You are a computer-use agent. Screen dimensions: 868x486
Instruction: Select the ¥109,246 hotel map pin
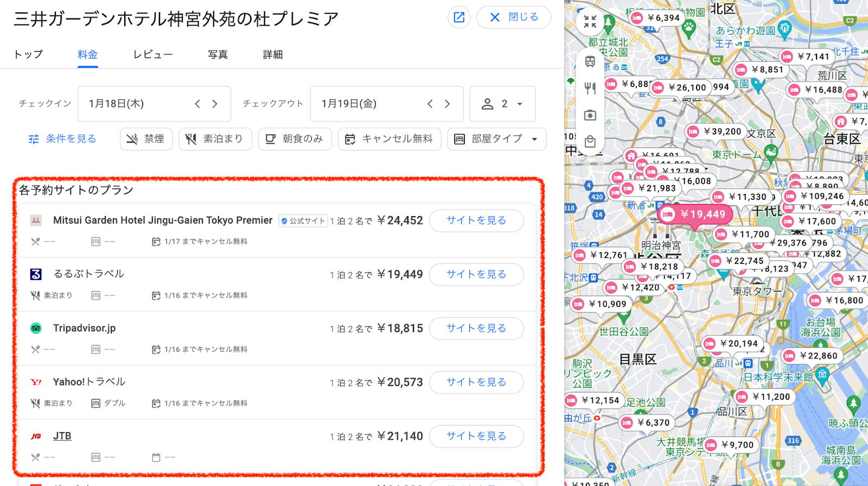[815, 196]
